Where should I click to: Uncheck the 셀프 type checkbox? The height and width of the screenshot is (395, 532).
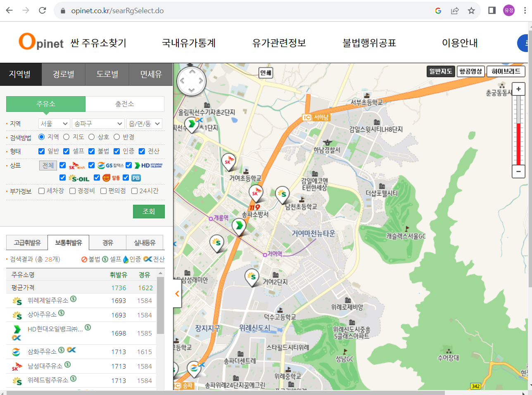[x=66, y=151]
